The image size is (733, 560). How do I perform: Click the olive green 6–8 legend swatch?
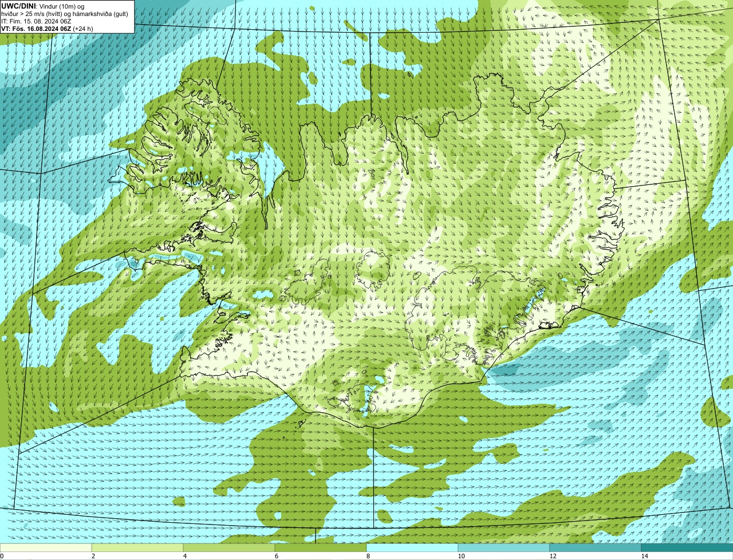tap(321, 547)
